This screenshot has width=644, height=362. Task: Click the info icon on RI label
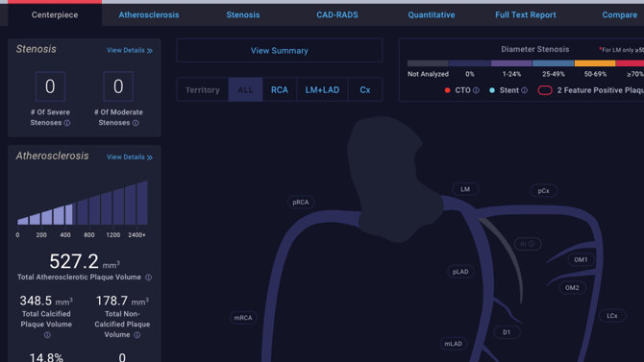tap(532, 244)
